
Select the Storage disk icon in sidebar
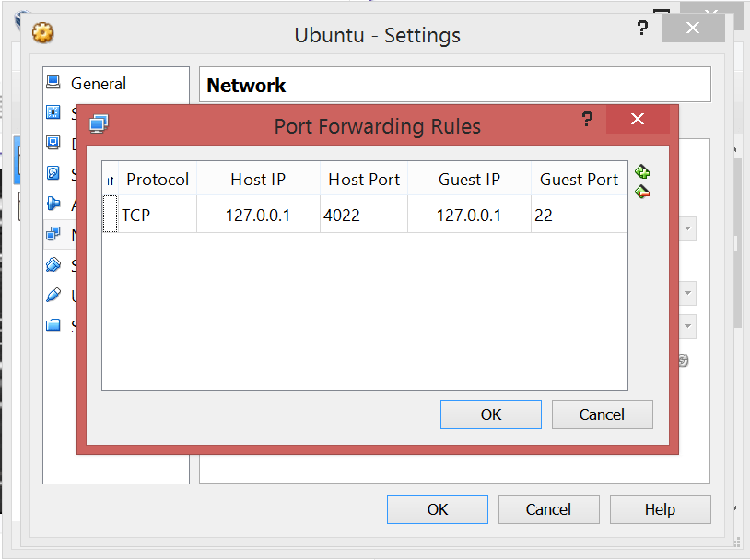pyautogui.click(x=53, y=174)
